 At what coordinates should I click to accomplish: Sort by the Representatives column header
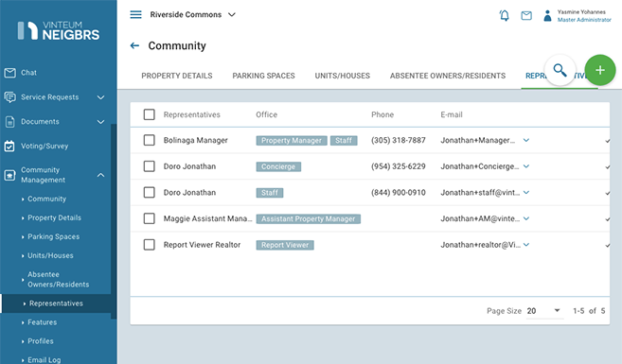(x=191, y=114)
